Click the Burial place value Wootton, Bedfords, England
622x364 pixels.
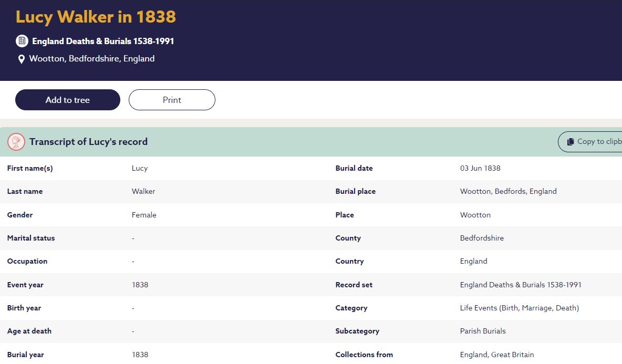508,192
